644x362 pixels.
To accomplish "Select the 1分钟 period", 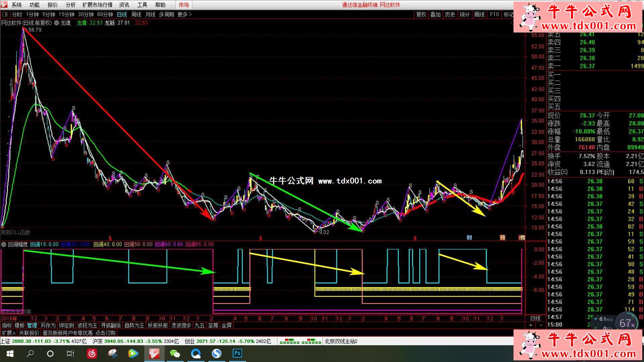I will click(32, 14).
